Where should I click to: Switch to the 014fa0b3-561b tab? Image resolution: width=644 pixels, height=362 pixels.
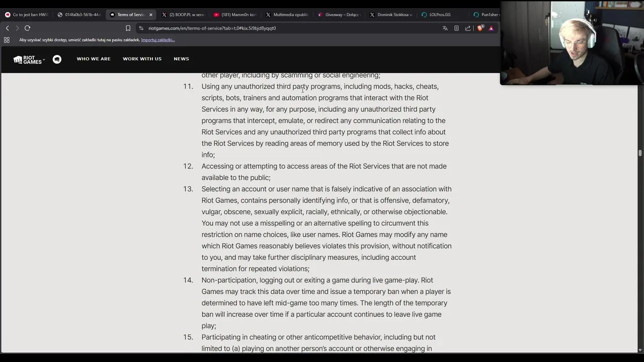(78, 15)
